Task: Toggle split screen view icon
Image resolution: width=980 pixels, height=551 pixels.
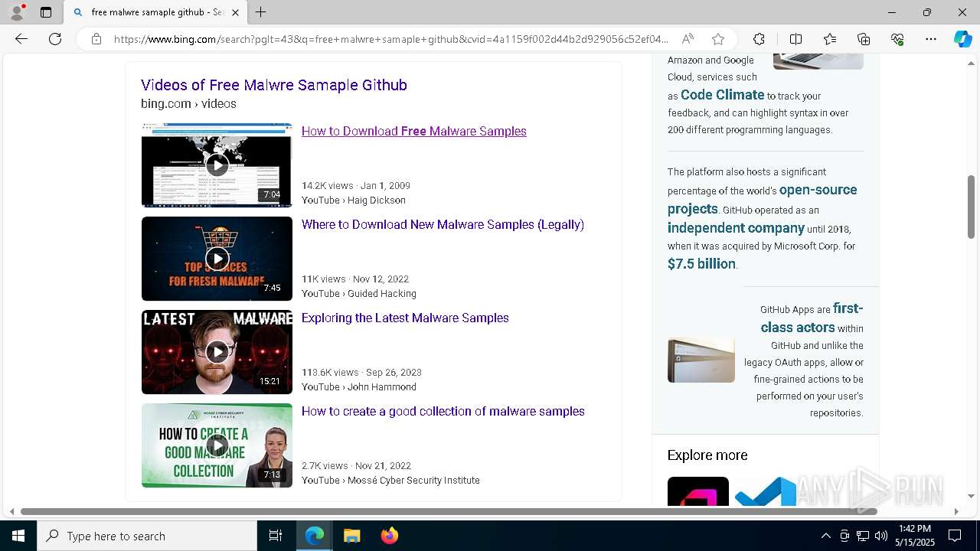Action: [795, 39]
